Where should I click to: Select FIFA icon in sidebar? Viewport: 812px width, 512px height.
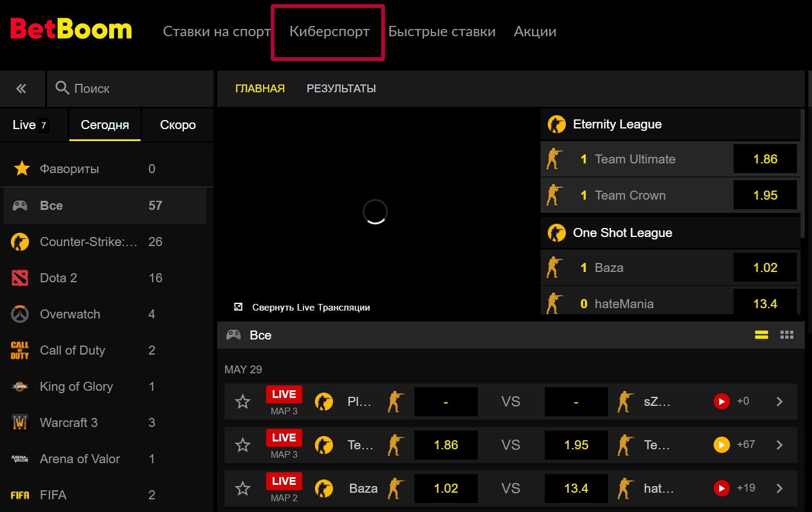pos(20,495)
